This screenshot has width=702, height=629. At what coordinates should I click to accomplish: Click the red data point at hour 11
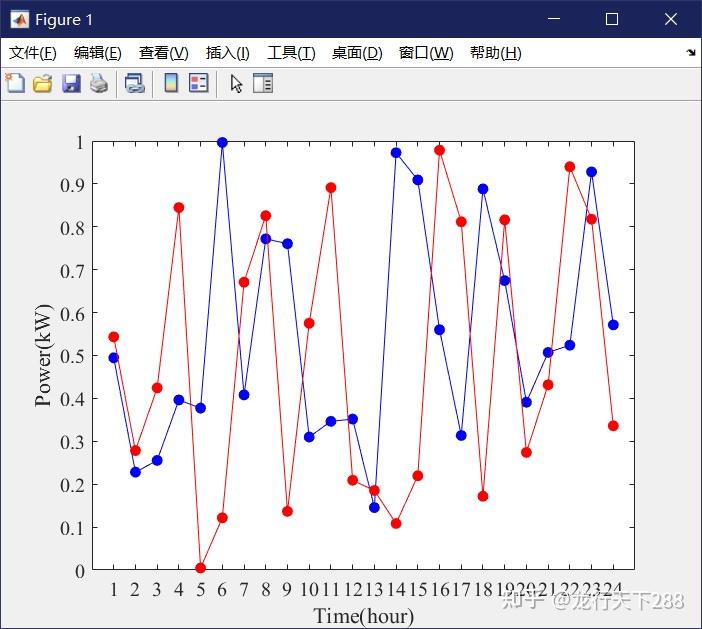click(x=331, y=188)
